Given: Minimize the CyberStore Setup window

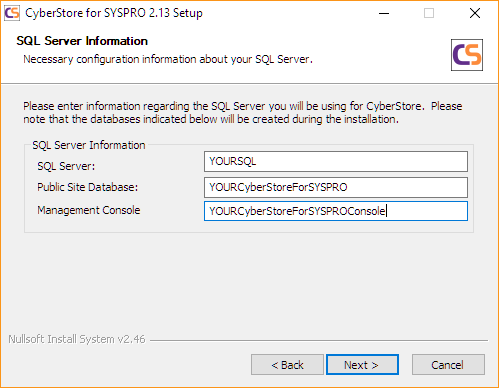Looking at the screenshot, I should 384,13.
